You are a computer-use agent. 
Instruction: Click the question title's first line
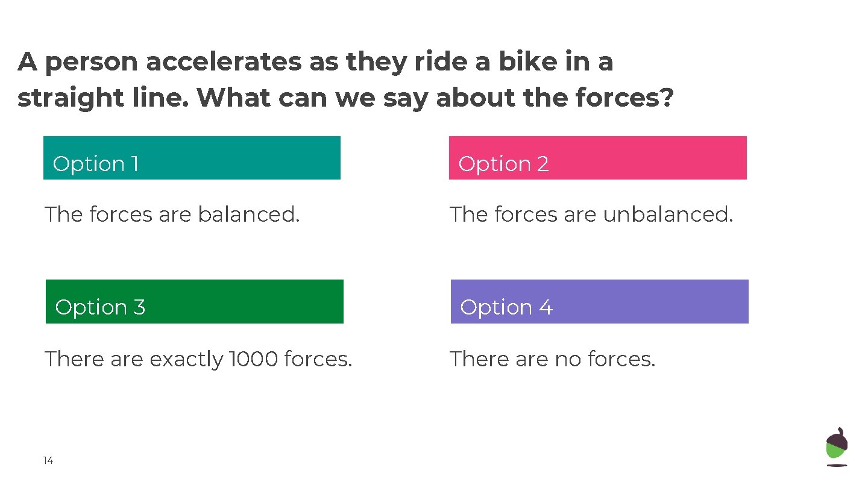[x=315, y=62]
